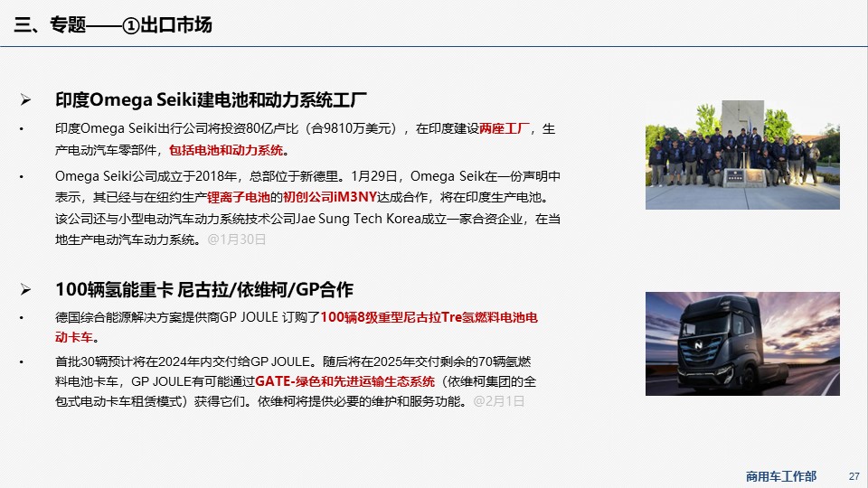Open the Nikola truck photo thumbnail

click(x=742, y=343)
